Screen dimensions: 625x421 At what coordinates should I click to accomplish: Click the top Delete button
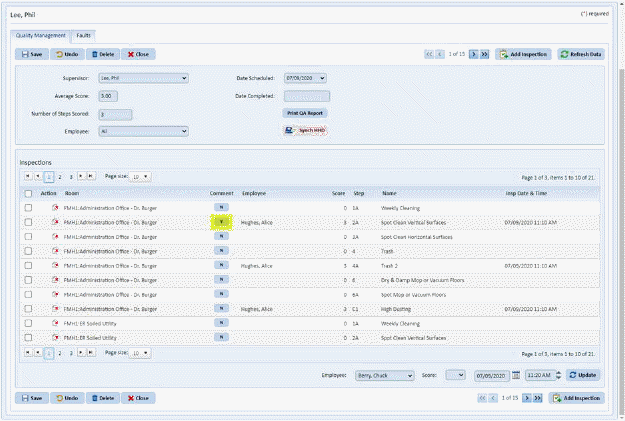coord(102,54)
